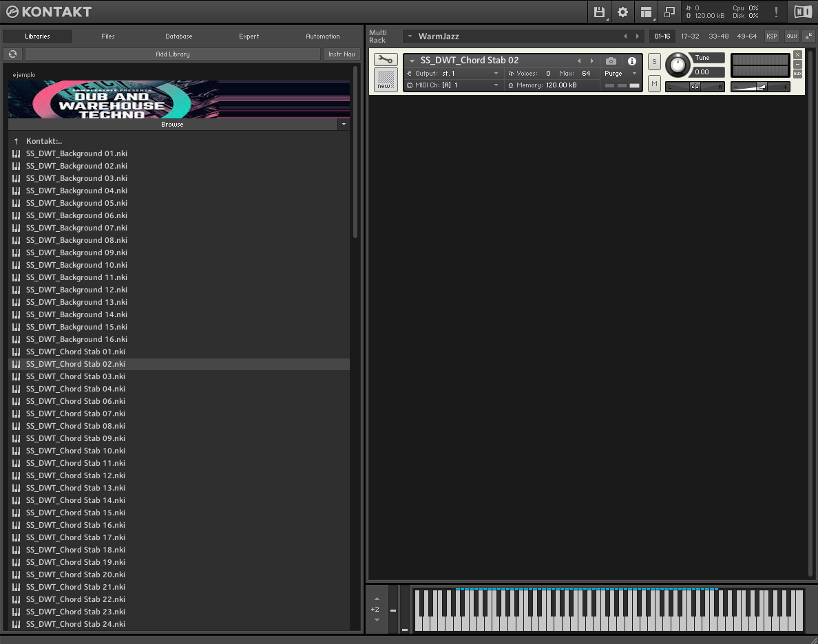The height and width of the screenshot is (644, 818).
Task: Switch to the Database tab
Action: coord(179,36)
